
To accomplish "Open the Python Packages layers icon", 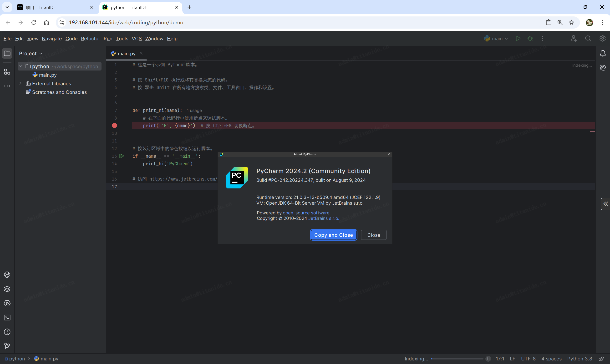I will coord(7,289).
